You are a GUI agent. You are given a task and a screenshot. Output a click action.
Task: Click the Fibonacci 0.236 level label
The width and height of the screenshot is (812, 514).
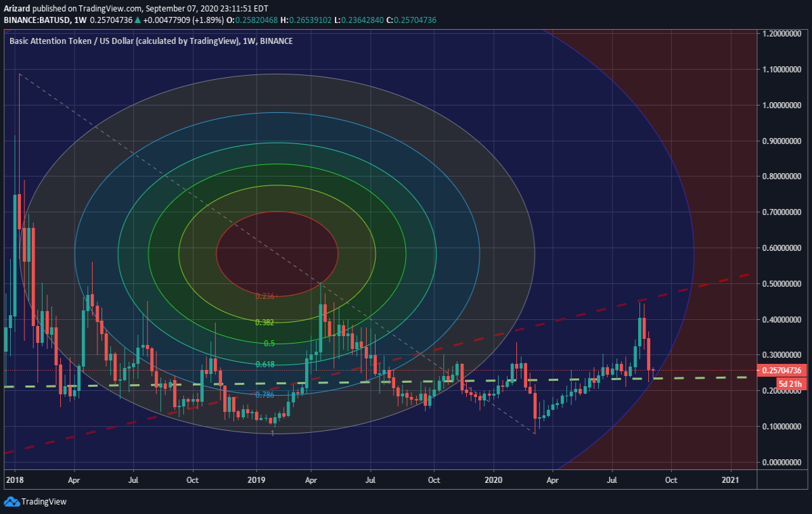pos(265,296)
